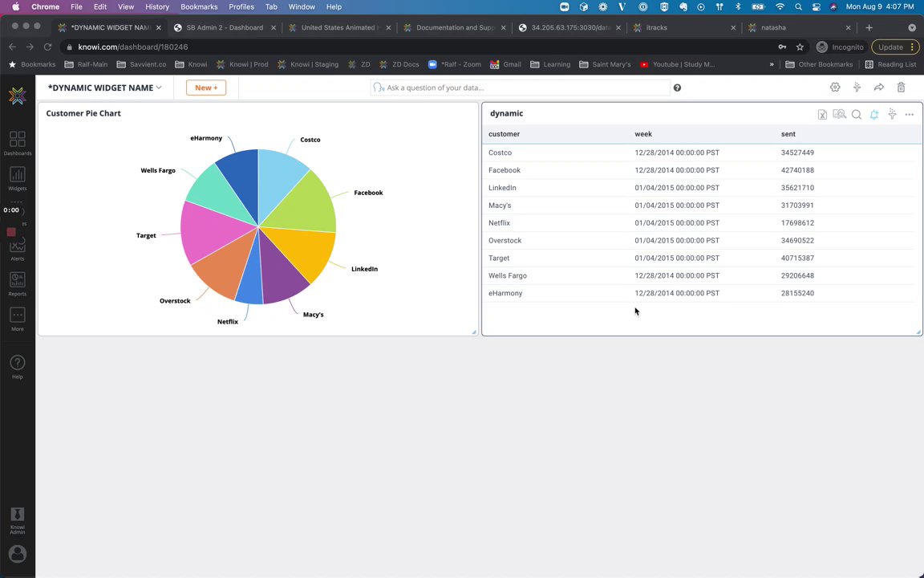Open the Profiles menu in menu bar
924x578 pixels.
tap(241, 7)
